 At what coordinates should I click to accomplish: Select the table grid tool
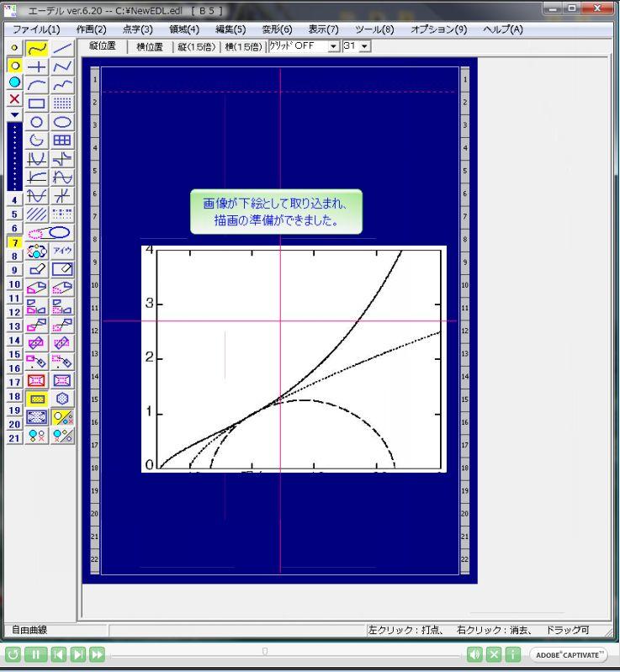pos(62,141)
